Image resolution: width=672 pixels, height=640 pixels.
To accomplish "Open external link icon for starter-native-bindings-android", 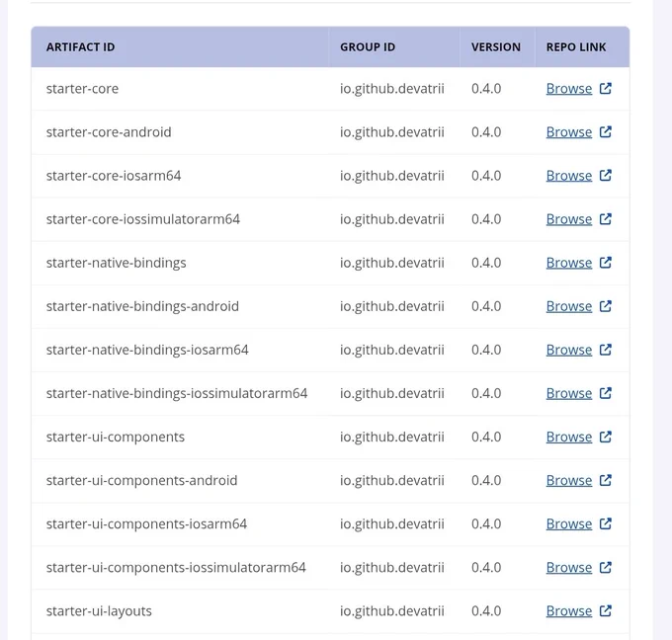I will tap(605, 306).
